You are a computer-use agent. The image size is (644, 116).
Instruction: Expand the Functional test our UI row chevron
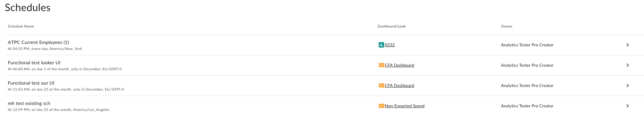627,86
